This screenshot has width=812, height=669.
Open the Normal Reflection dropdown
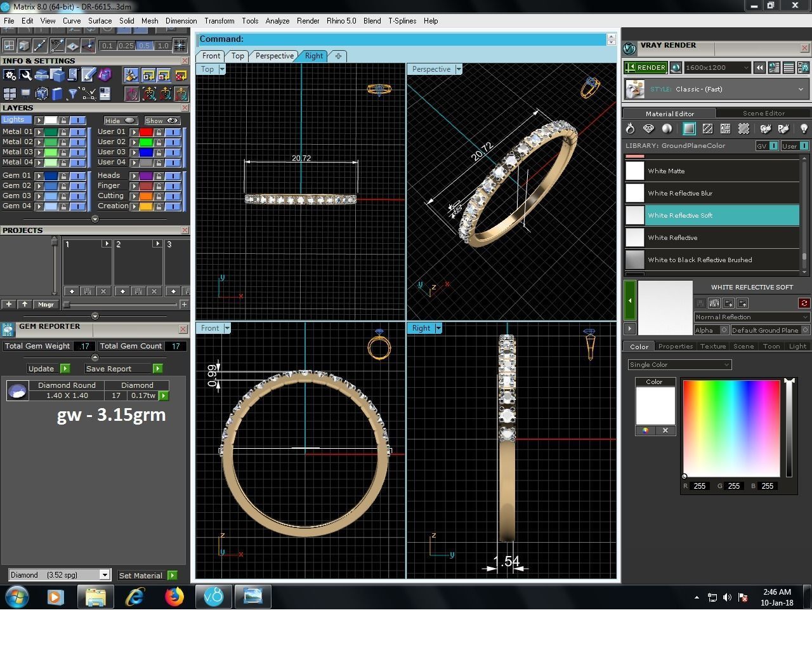752,317
